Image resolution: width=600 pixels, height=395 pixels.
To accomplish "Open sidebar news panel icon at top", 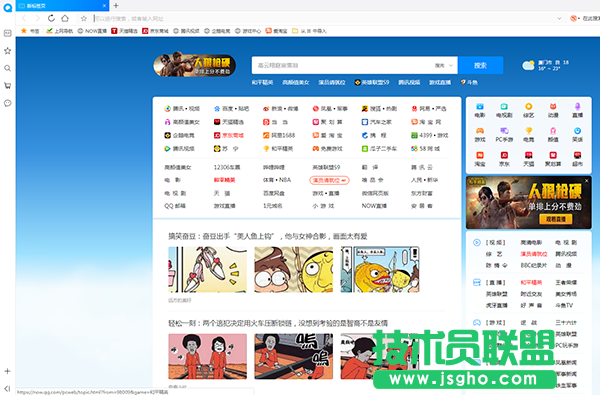I will [x=7, y=33].
